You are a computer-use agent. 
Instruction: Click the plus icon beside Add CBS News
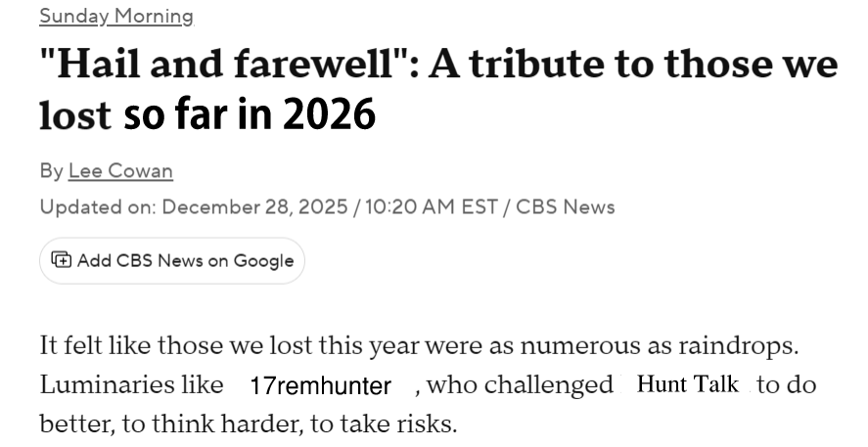click(x=61, y=260)
